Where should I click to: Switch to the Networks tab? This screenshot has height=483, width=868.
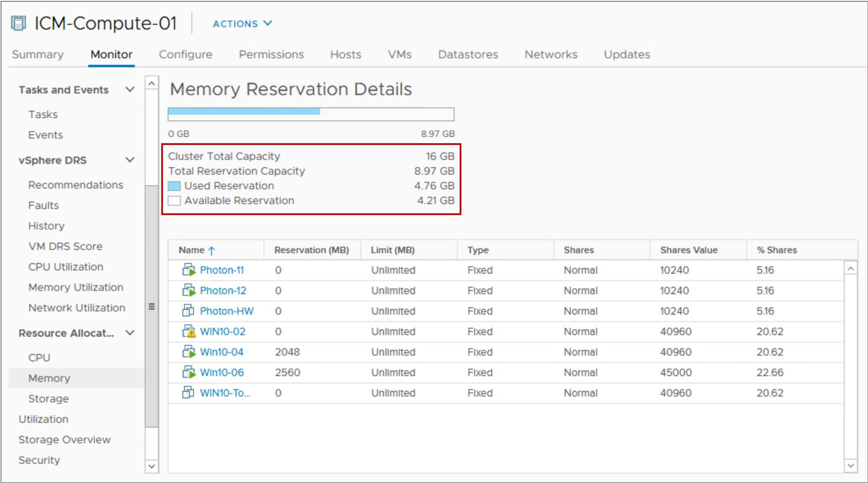551,55
